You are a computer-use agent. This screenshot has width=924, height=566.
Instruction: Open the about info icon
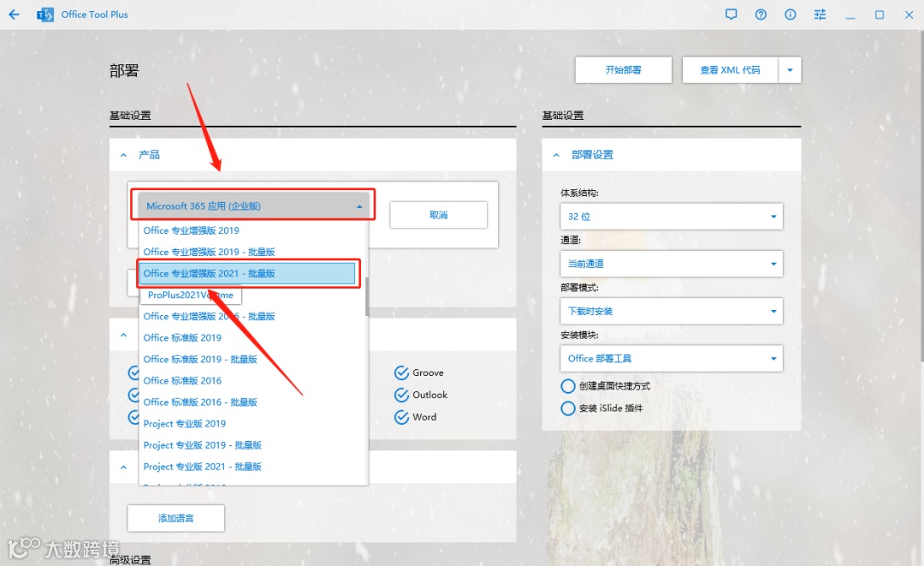pos(791,15)
